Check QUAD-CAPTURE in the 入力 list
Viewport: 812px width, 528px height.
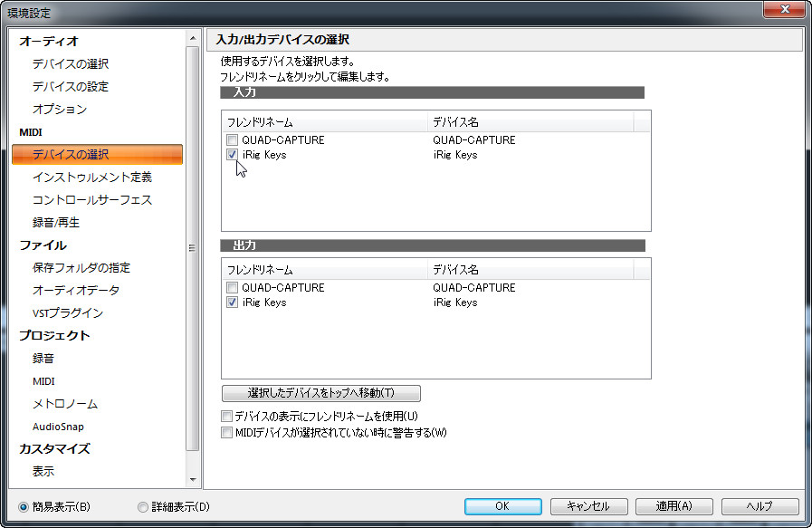click(x=232, y=139)
